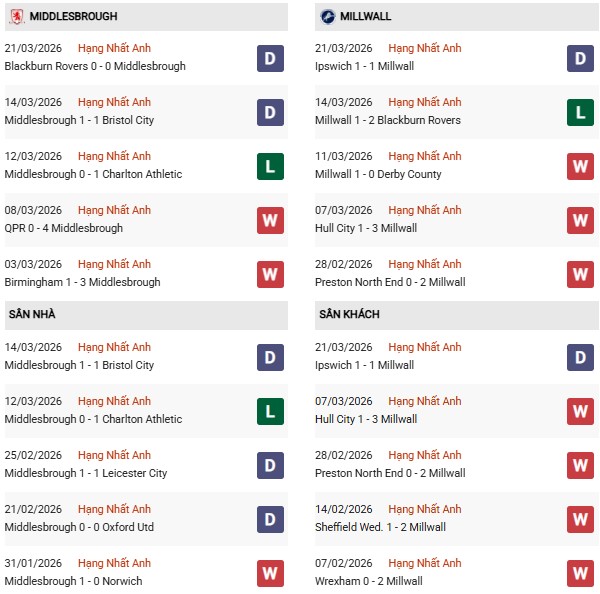Image resolution: width=600 pixels, height=594 pixels.
Task: Open the Birmingham 1 - 3 Middlesbrough match
Action: pos(82,282)
